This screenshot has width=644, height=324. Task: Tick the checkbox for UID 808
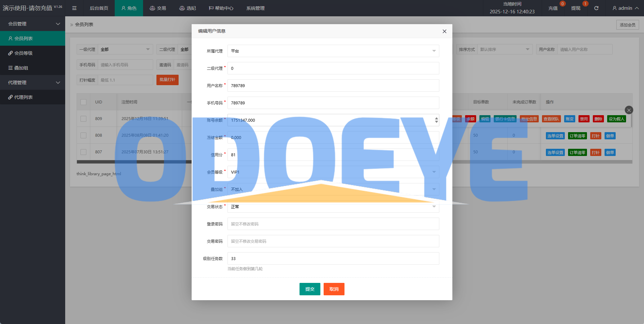click(x=83, y=135)
